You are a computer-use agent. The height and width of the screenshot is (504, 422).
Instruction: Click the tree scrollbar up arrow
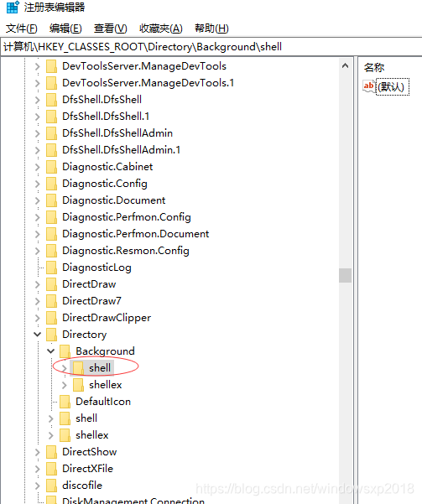coord(345,66)
